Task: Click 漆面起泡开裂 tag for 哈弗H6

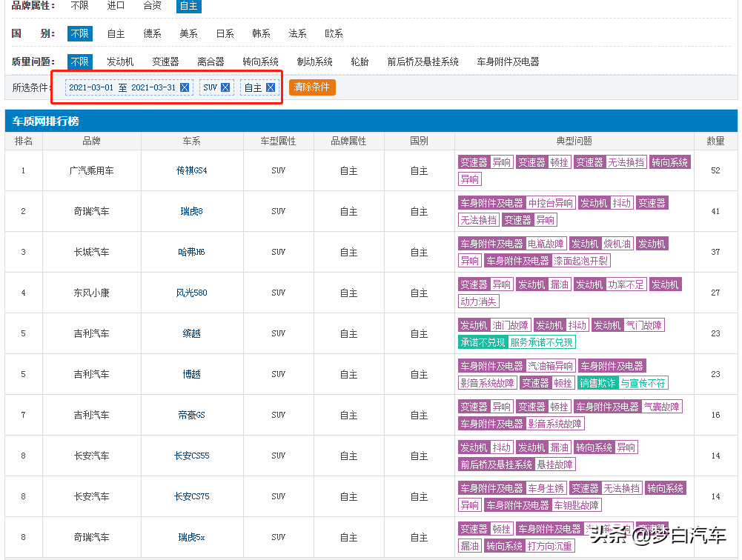Action: (x=580, y=261)
